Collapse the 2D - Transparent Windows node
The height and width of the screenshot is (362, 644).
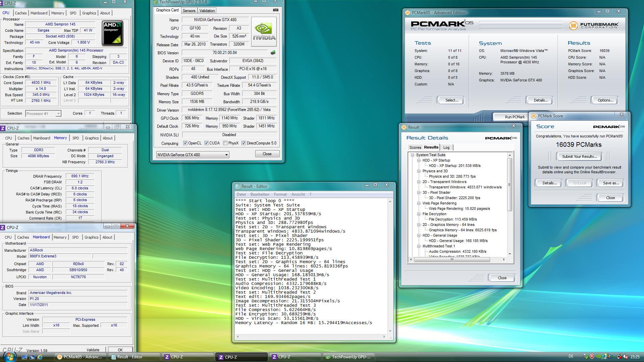tap(419, 182)
